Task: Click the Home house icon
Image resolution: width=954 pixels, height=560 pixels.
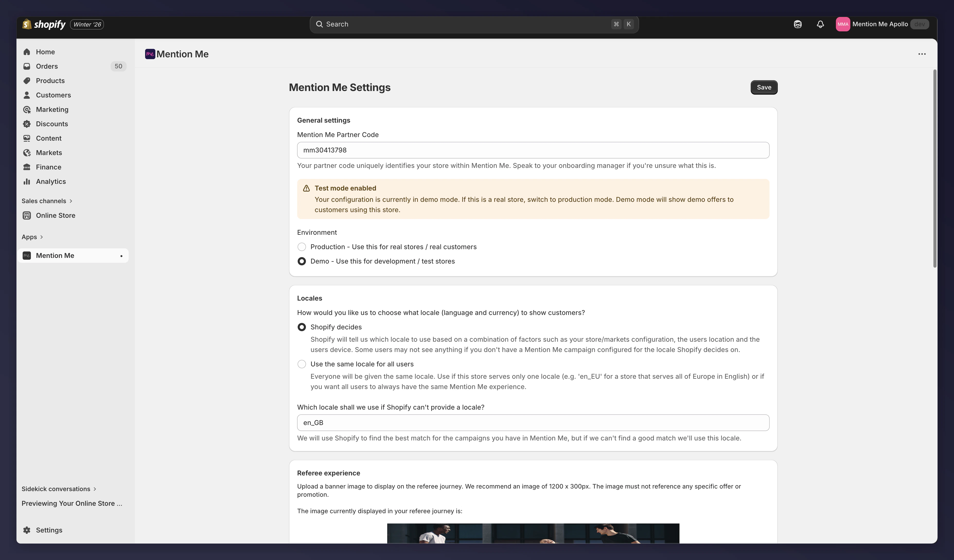Action: point(27,52)
